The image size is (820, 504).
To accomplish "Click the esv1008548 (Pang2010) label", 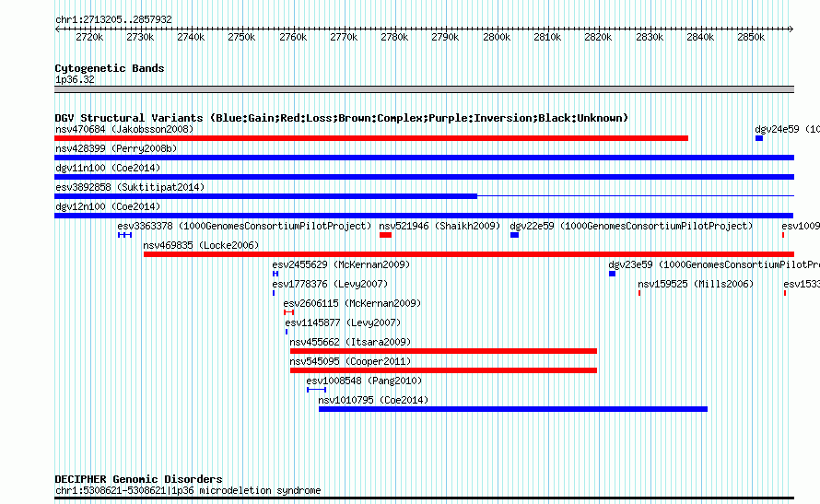I will point(364,381).
